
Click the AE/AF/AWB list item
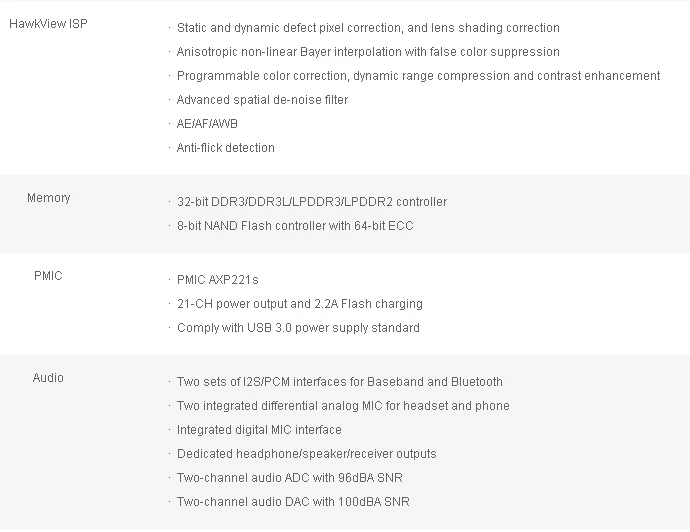tap(207, 124)
